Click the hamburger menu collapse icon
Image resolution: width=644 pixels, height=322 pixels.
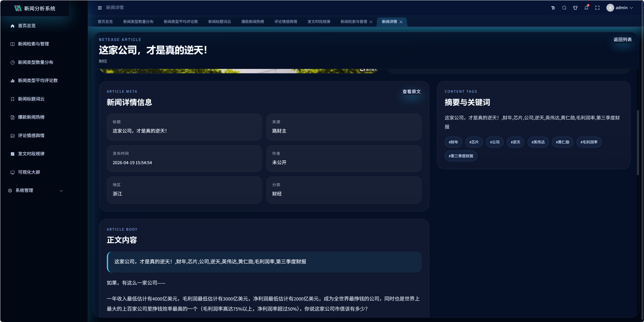[100, 8]
